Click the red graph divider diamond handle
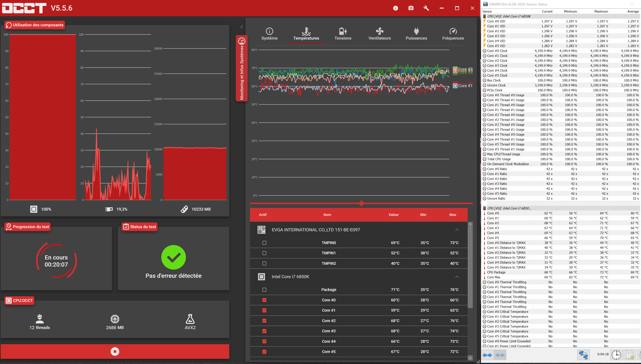 (x=361, y=203)
